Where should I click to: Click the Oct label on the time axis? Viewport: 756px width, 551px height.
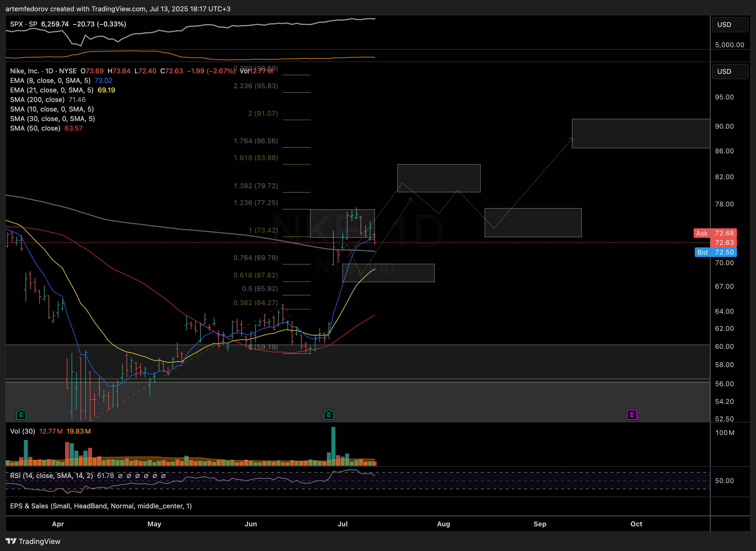tap(636, 524)
